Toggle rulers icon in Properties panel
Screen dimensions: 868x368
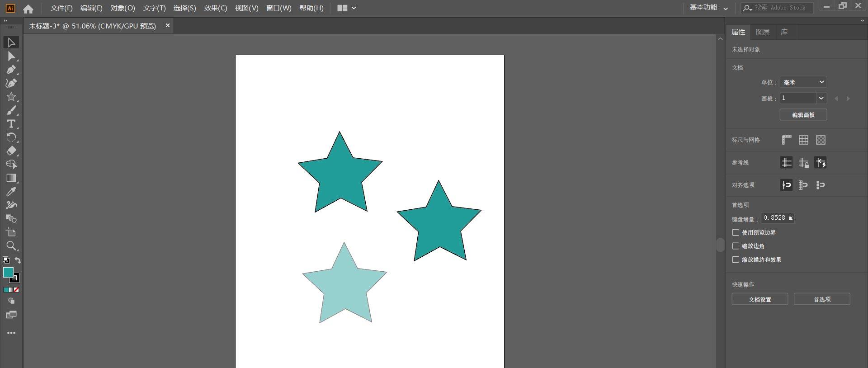tap(787, 140)
